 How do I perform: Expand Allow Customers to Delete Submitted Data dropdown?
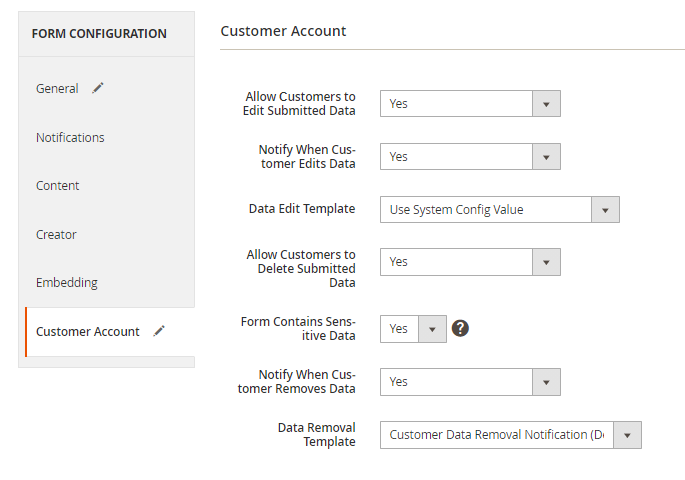[x=469, y=262]
